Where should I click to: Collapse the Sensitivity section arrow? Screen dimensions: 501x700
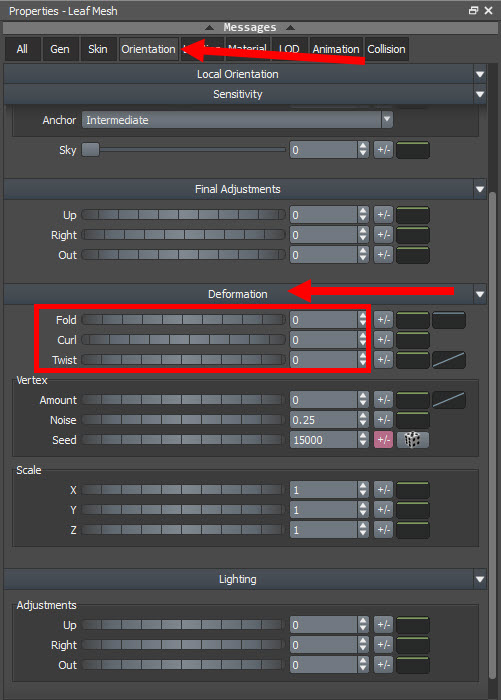pyautogui.click(x=480, y=94)
